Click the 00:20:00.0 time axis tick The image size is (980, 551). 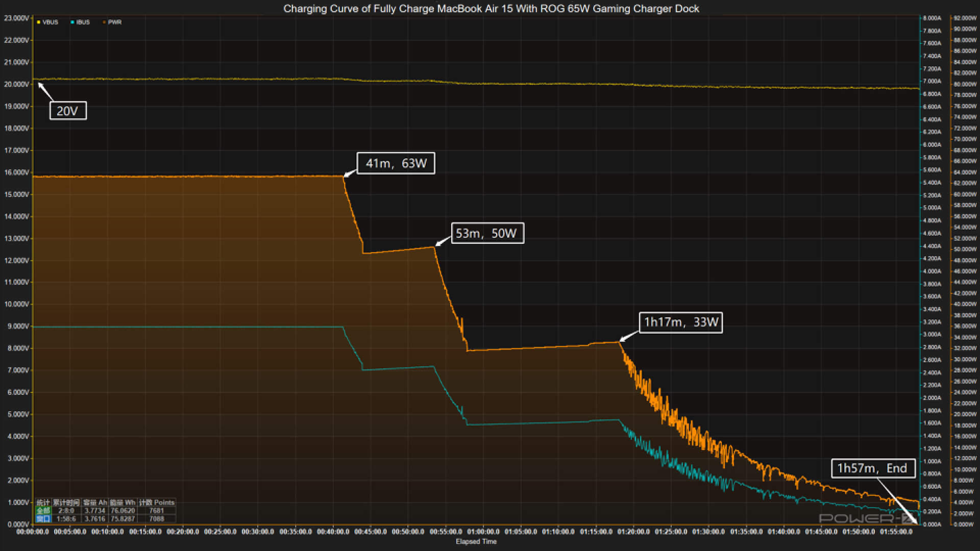[183, 532]
